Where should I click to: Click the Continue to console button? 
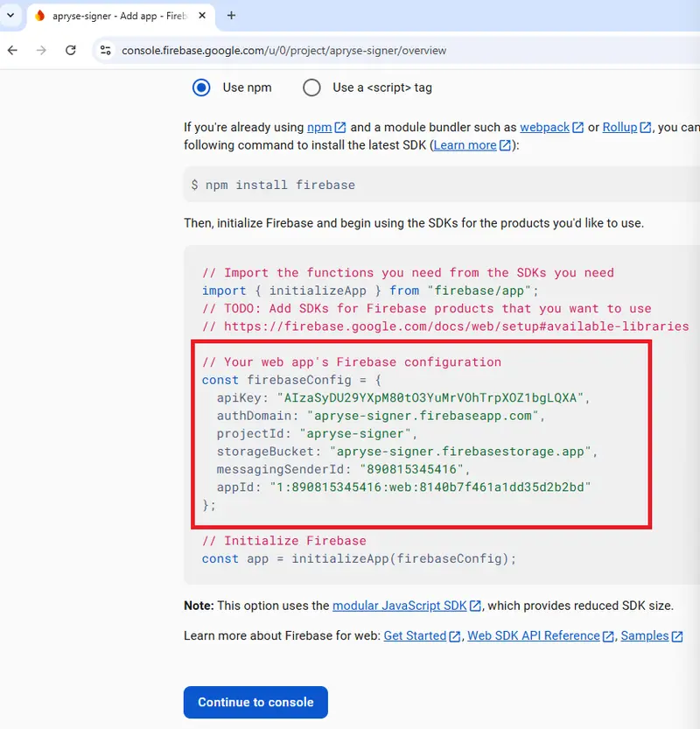[255, 702]
